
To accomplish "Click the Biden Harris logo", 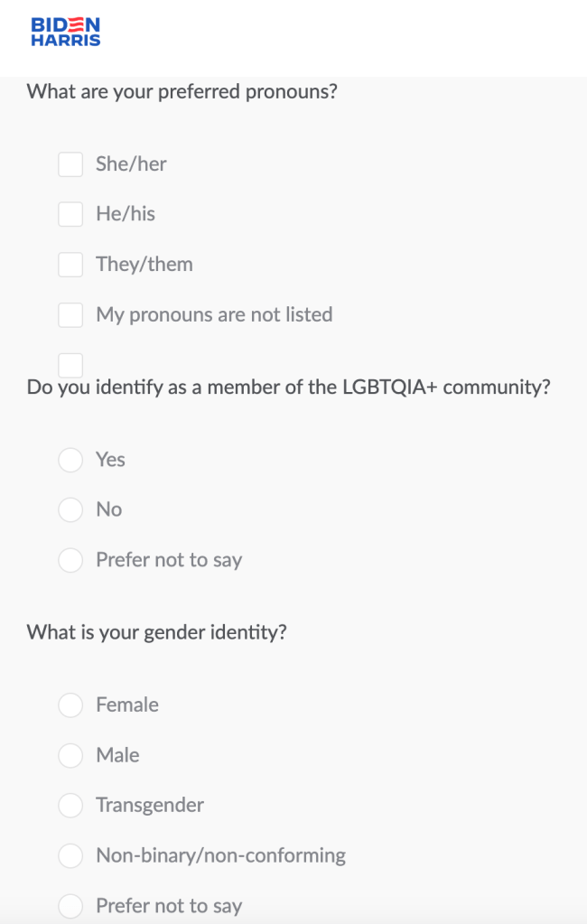I will 66,32.
